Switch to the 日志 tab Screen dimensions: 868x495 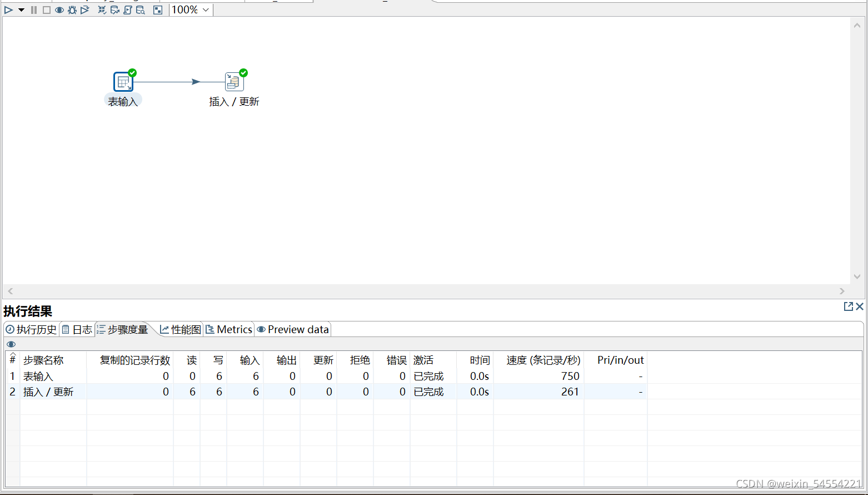pyautogui.click(x=77, y=329)
